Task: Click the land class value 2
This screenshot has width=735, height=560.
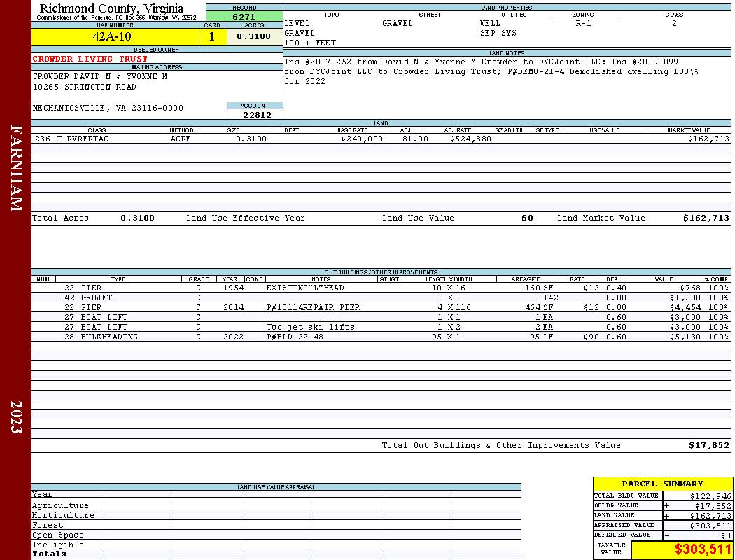Action: click(674, 23)
